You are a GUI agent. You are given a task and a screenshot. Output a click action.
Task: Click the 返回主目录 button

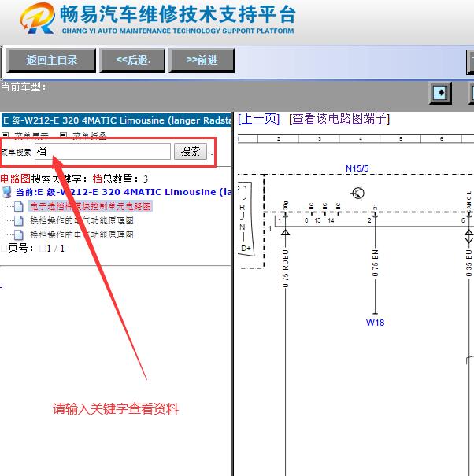tap(51, 60)
